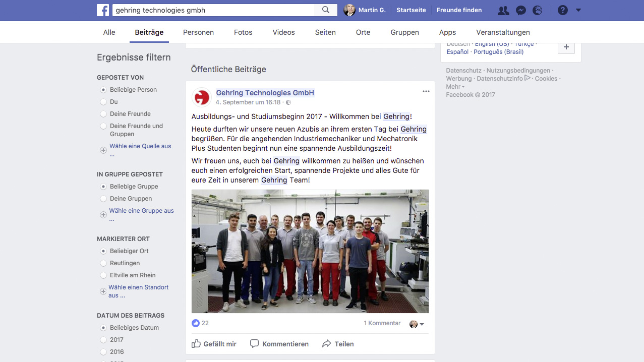Click the blue like reaction icon
This screenshot has height=362, width=644.
pos(196,323)
